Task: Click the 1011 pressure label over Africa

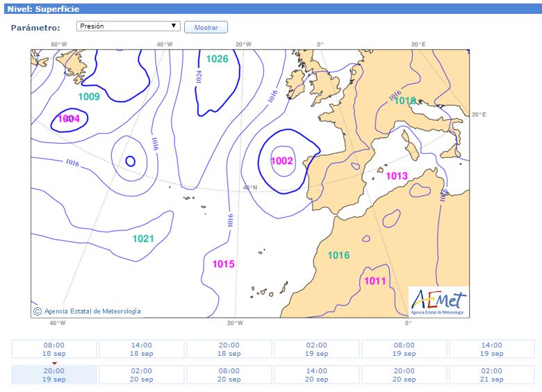Action: click(375, 281)
